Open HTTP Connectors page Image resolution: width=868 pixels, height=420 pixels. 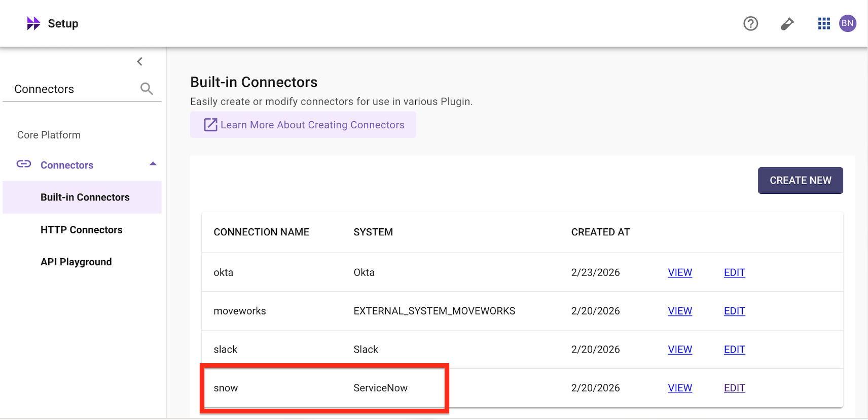81,230
